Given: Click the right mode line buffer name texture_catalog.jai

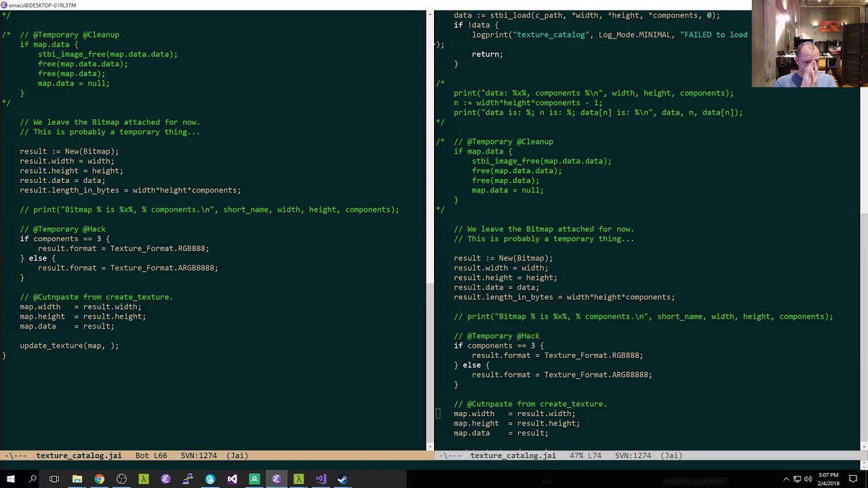Looking at the screenshot, I should coord(513,455).
